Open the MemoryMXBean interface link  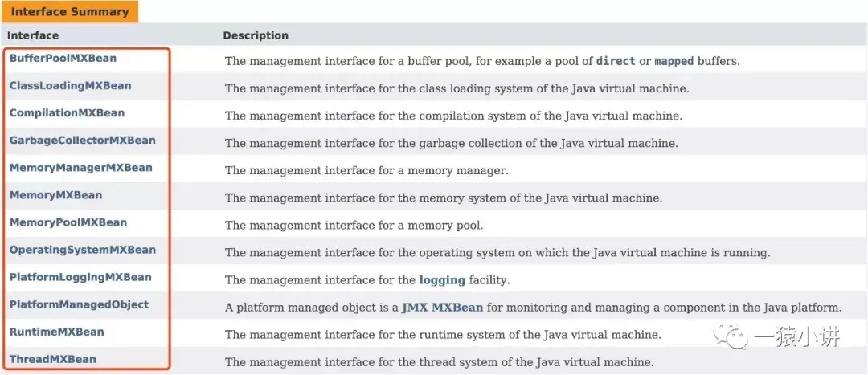coord(55,195)
